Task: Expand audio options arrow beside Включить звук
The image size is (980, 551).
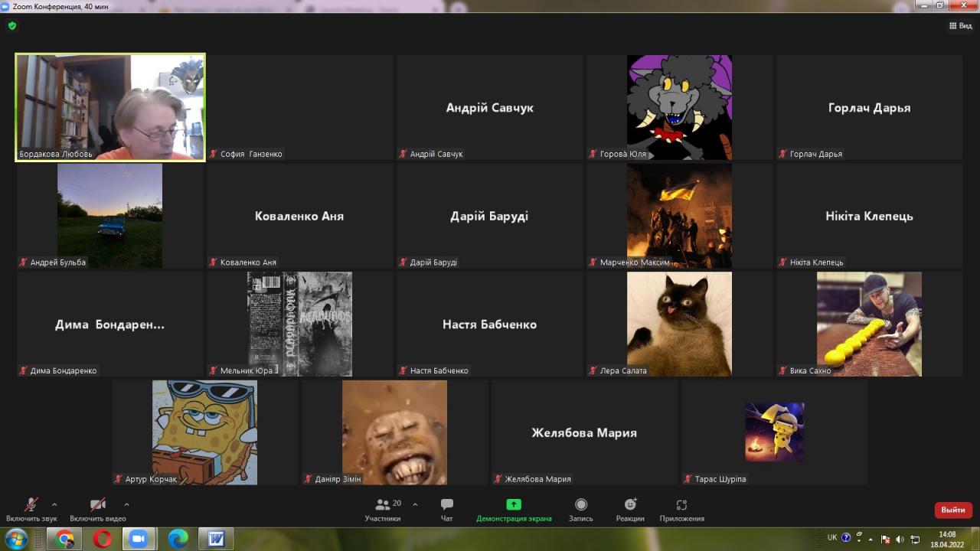Action: [x=54, y=504]
